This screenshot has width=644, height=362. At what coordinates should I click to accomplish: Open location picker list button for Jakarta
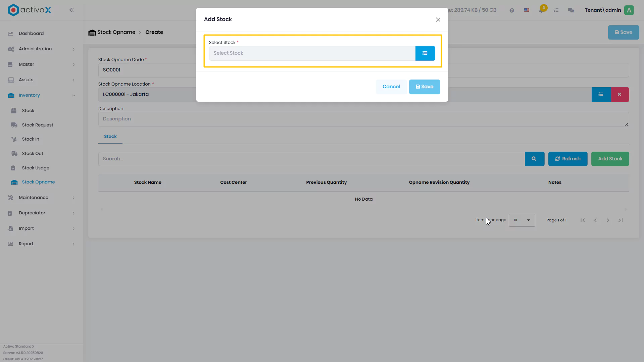pyautogui.click(x=601, y=95)
